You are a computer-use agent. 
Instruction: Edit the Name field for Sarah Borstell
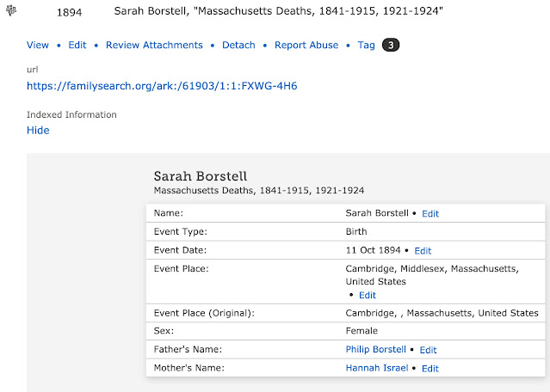430,213
